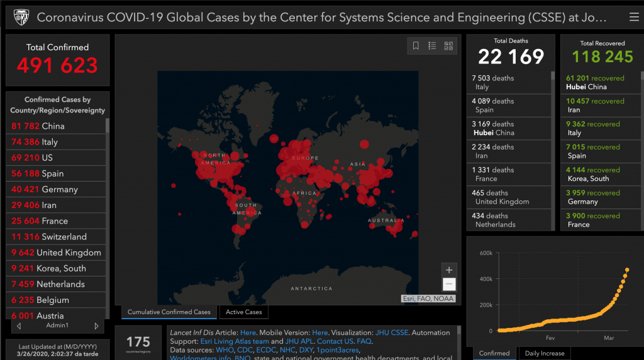Screen dimensions: 644x360
Task: Switch chart to Daily Increase tab
Action: (545, 353)
